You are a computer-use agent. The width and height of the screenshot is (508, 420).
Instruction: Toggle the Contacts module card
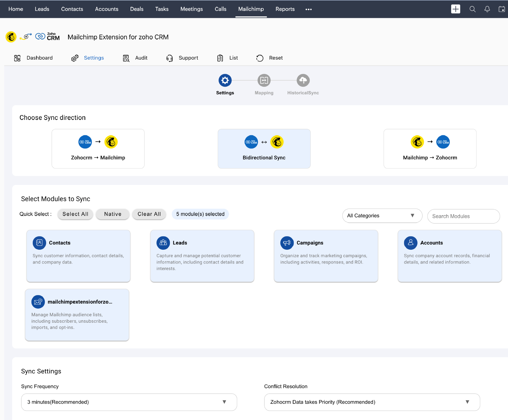[x=78, y=256]
